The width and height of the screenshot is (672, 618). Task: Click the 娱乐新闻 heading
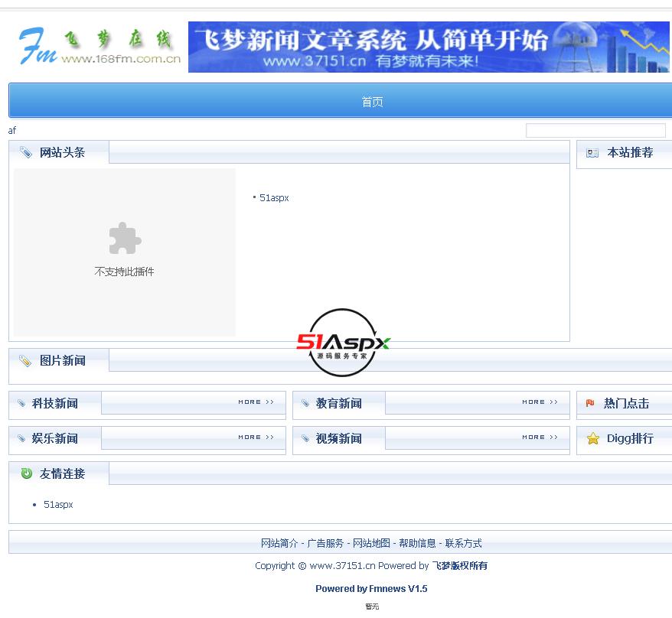(x=55, y=438)
